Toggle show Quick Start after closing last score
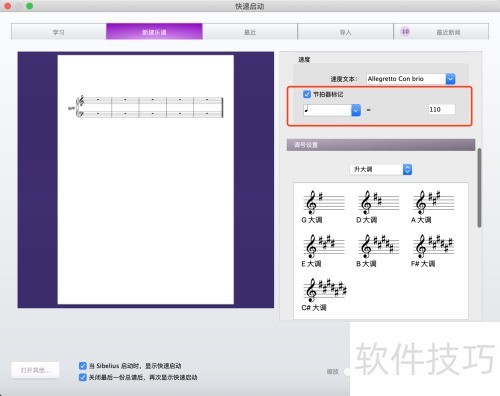Image resolution: width=500 pixels, height=396 pixels. (x=83, y=377)
